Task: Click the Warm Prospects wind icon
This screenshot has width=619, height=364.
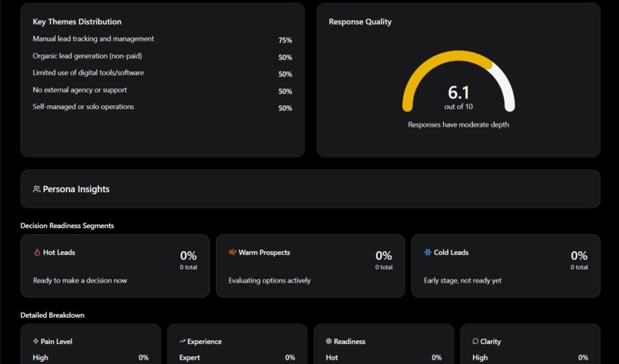Action: coord(233,252)
